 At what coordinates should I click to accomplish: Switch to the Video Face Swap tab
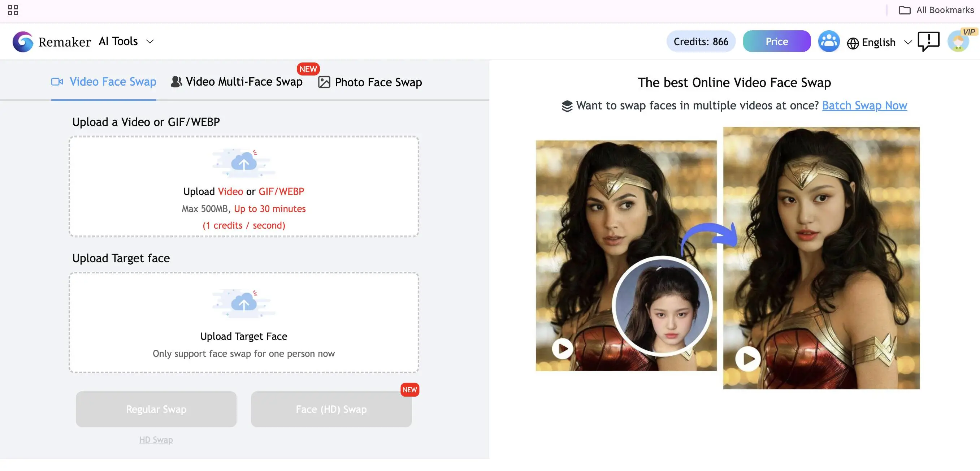104,81
